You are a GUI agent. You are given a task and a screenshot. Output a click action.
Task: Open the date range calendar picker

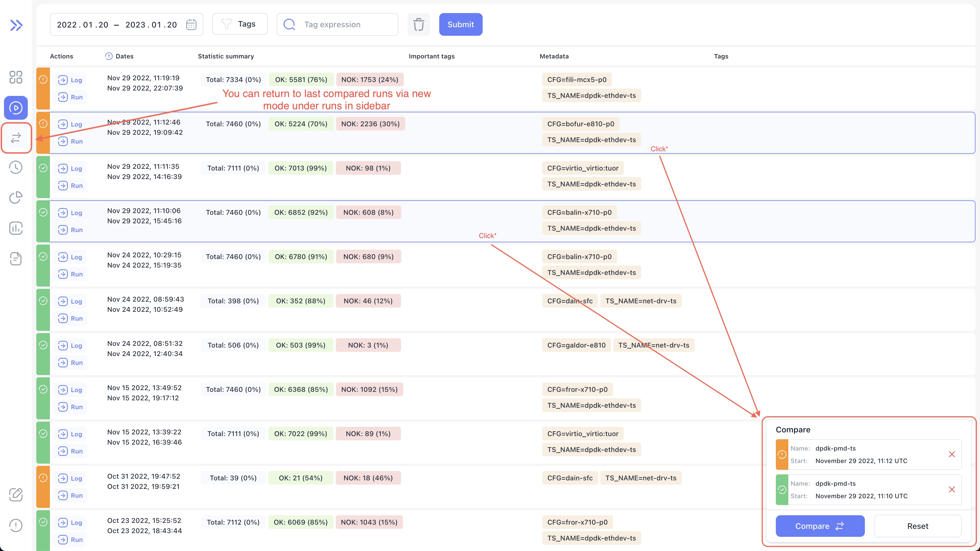(191, 24)
